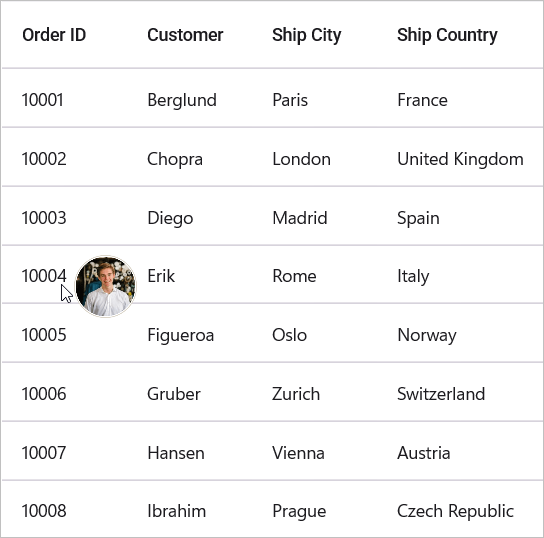Select the Erik customer cell
This screenshot has height=538, width=544.
click(x=161, y=276)
